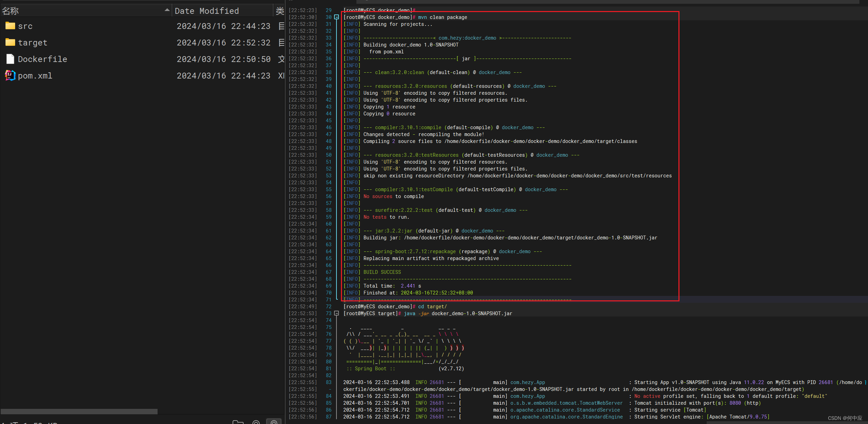Click 'No sources to compile' line
Screen dimensions: 868x424
(x=394, y=196)
